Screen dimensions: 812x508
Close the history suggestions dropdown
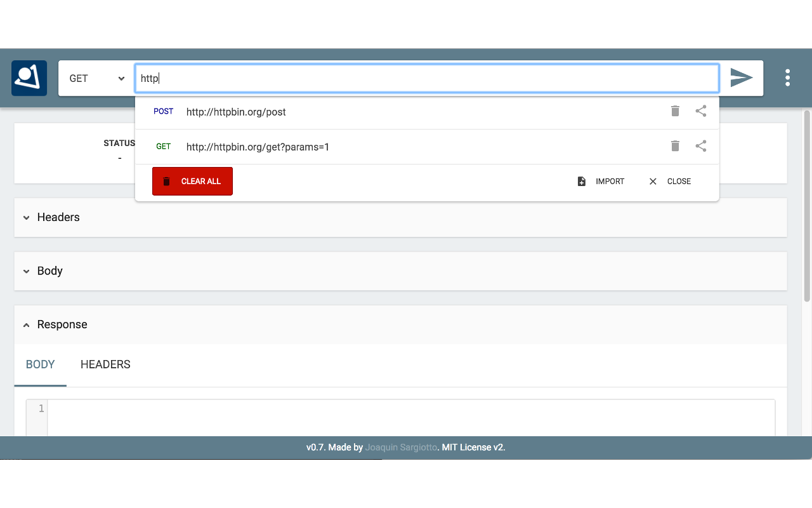[669, 182]
